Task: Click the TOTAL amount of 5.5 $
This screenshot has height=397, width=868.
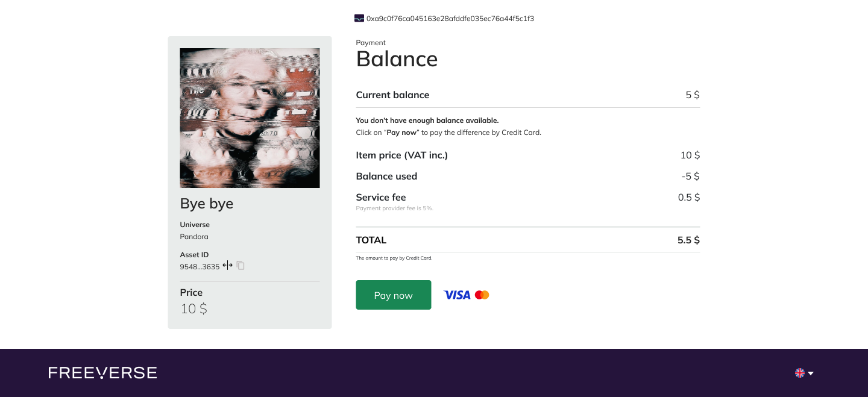Action: [x=688, y=240]
